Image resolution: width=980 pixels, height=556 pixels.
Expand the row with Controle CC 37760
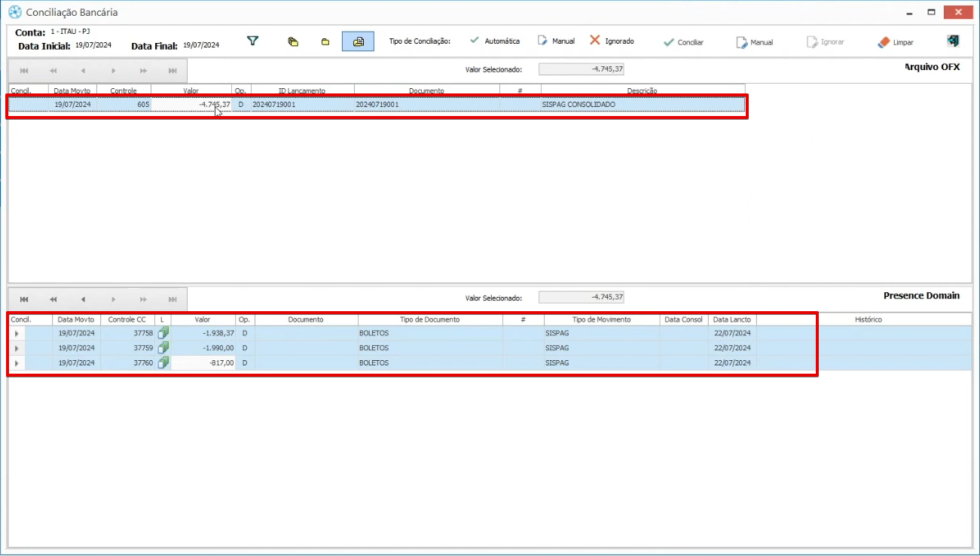(x=17, y=363)
